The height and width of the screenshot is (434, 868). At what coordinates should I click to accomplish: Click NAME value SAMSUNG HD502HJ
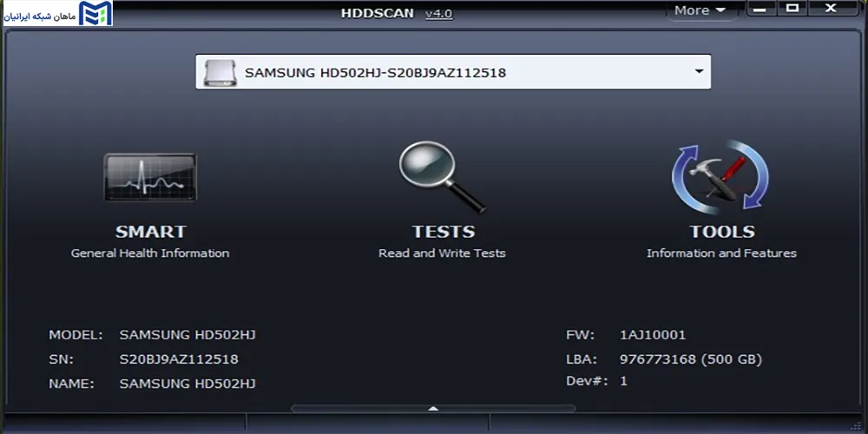(x=187, y=384)
